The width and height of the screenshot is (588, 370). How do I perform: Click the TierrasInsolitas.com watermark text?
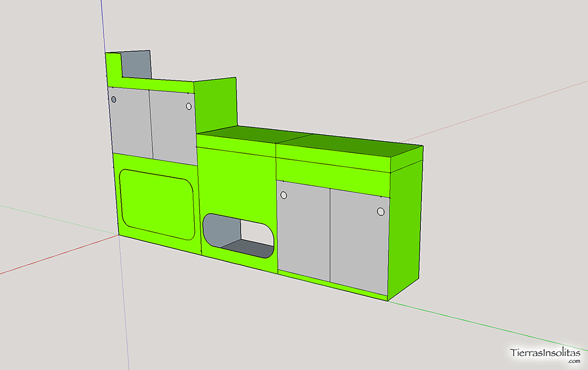point(546,353)
